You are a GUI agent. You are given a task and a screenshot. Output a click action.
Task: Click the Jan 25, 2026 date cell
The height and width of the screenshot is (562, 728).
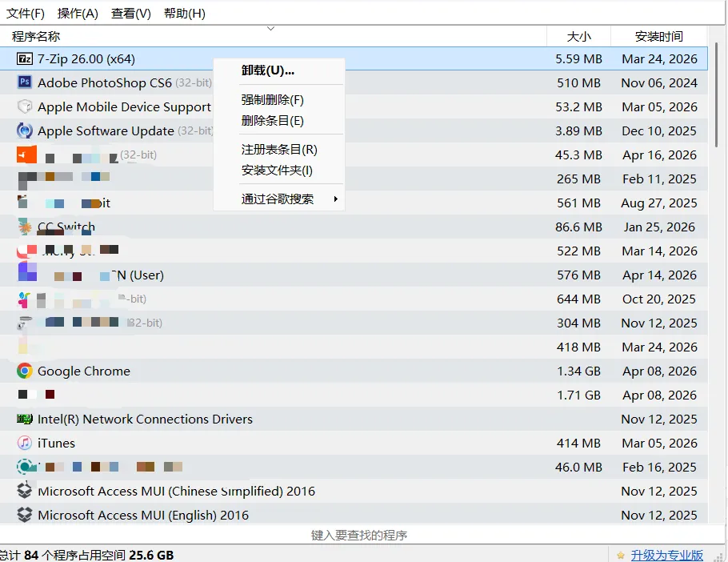(x=659, y=227)
